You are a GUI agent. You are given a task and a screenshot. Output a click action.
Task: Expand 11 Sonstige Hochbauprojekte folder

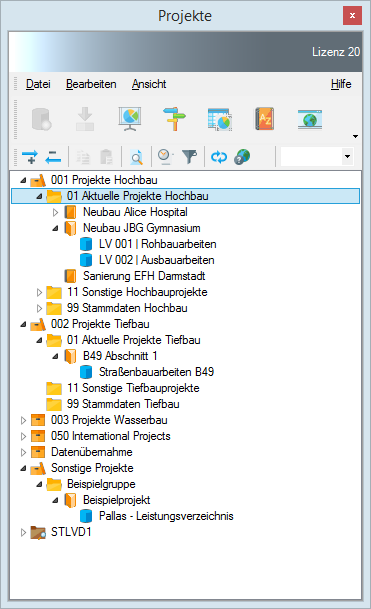[39, 292]
